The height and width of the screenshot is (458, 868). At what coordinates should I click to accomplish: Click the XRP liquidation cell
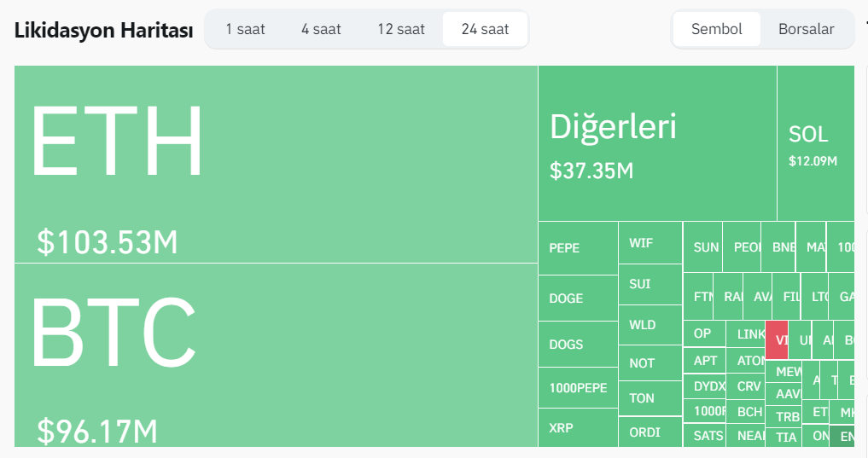tap(577, 427)
